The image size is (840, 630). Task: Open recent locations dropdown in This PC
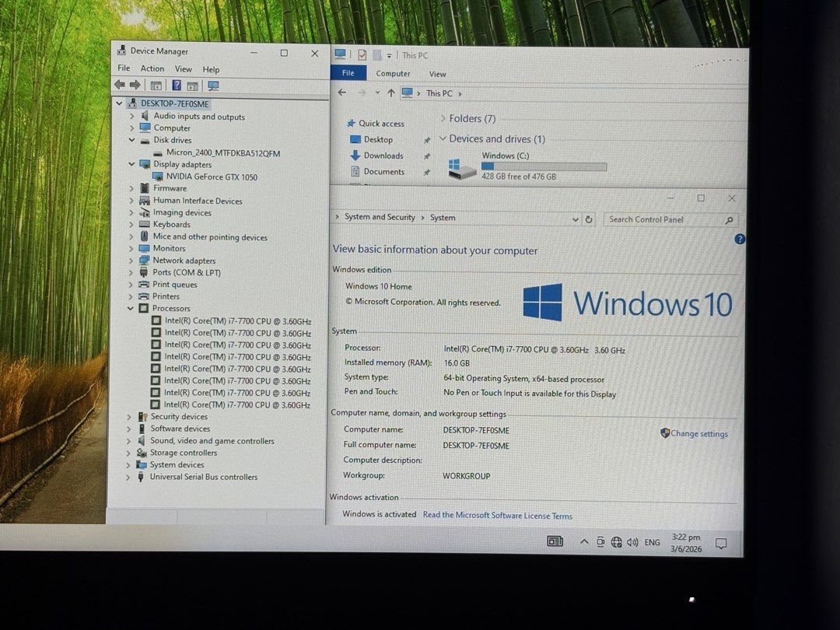[377, 93]
